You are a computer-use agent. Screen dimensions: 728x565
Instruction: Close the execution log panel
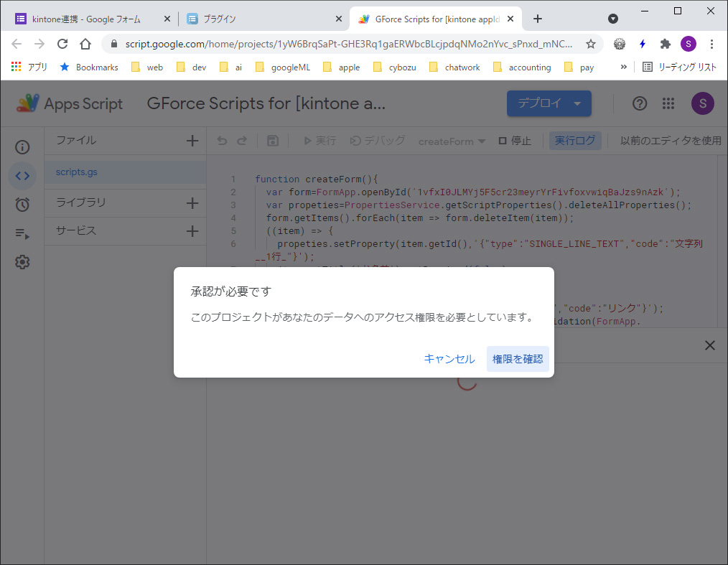[709, 345]
